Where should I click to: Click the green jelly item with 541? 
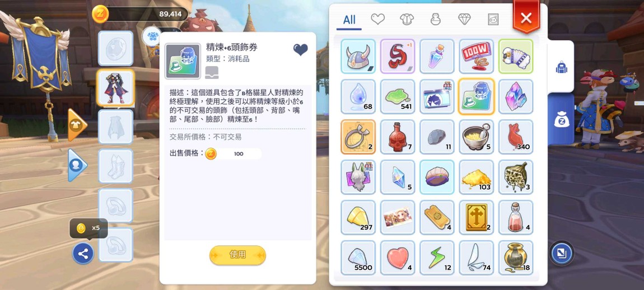tap(398, 96)
